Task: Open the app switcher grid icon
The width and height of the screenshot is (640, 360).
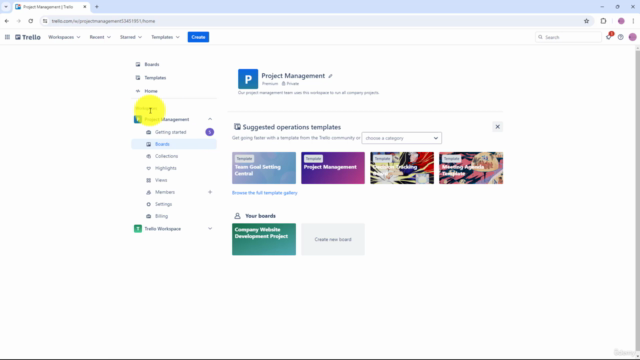Action: pos(7,37)
